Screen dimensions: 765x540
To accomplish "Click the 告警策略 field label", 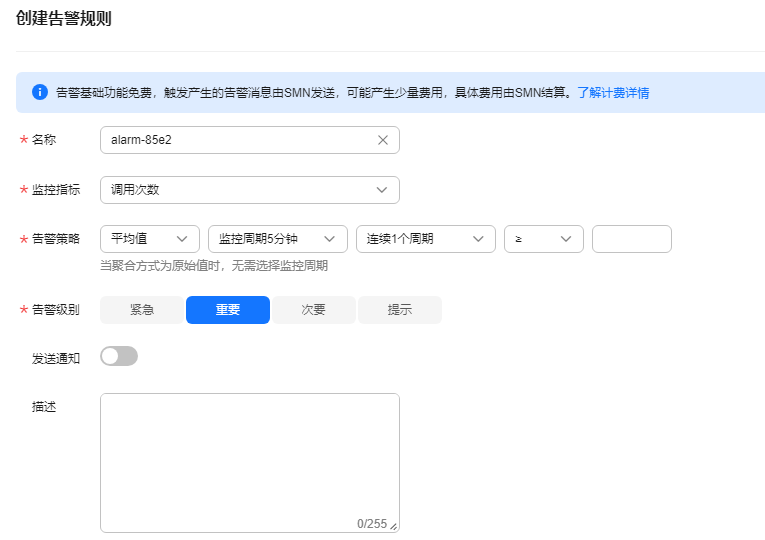I will [x=56, y=239].
